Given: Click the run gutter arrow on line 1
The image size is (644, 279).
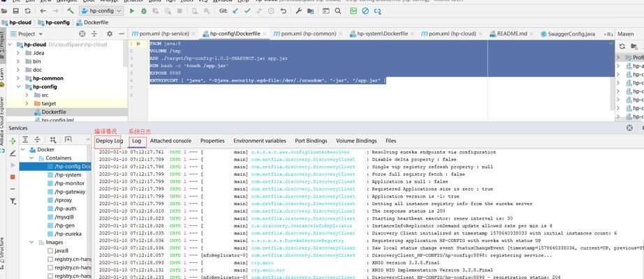Looking at the screenshot, I should click(138, 43).
